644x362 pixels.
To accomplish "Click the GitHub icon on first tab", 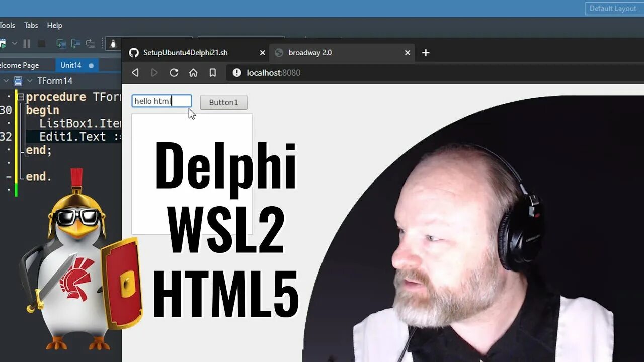I will pos(133,53).
